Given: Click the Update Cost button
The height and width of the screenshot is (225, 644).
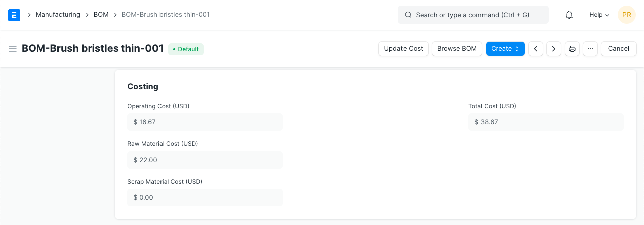Looking at the screenshot, I should coord(404,49).
